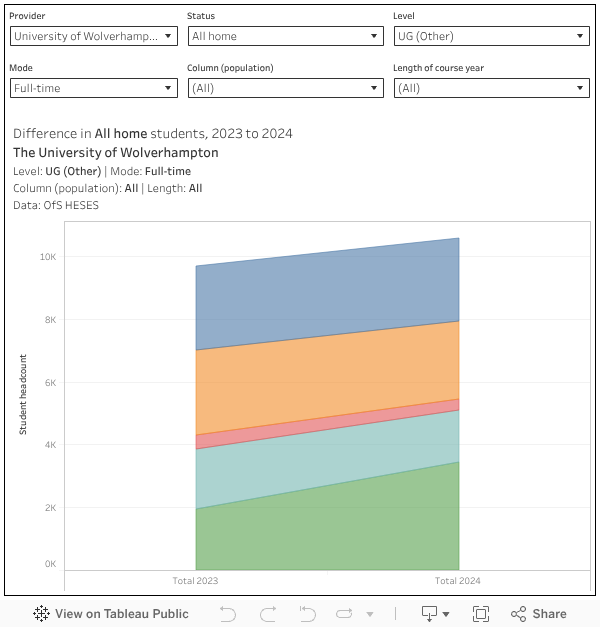Viewport: 600px width, 627px height.
Task: Expand the Column (population) dropdown
Action: [x=285, y=88]
